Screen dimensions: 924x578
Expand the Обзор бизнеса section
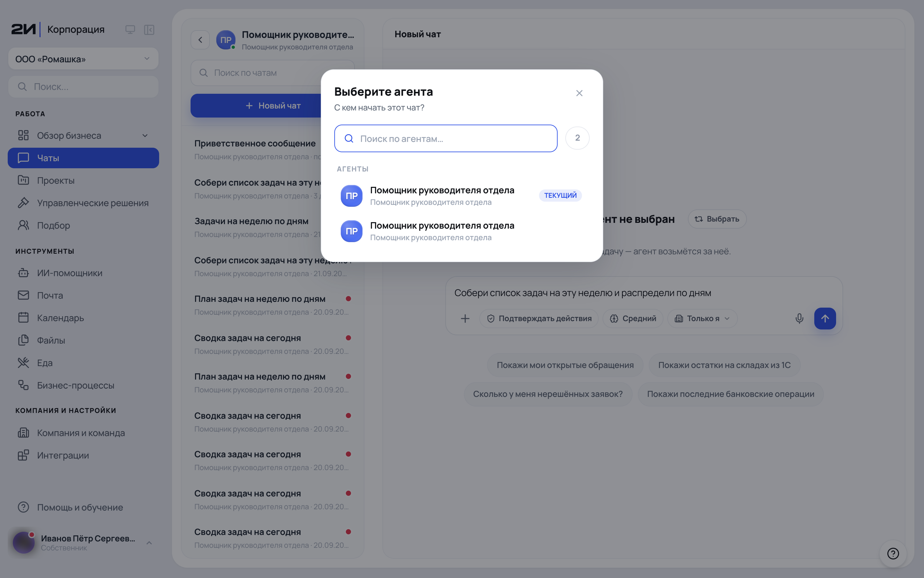(83, 135)
